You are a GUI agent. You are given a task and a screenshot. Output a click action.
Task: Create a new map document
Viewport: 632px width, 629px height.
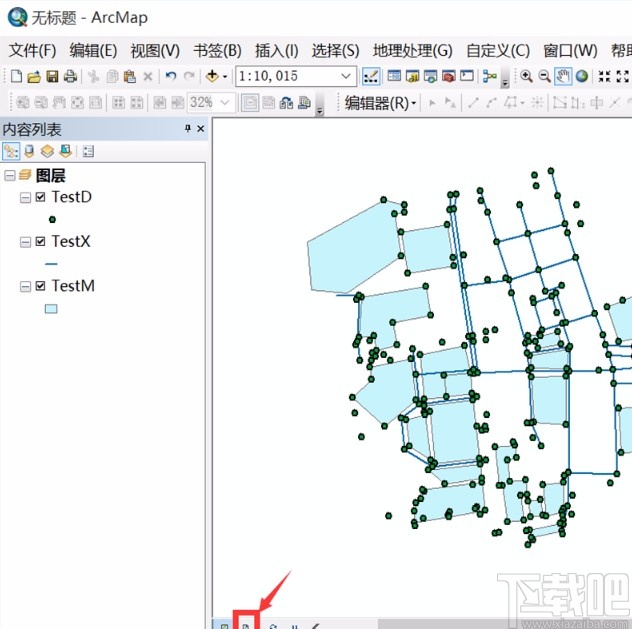pyautogui.click(x=16, y=76)
